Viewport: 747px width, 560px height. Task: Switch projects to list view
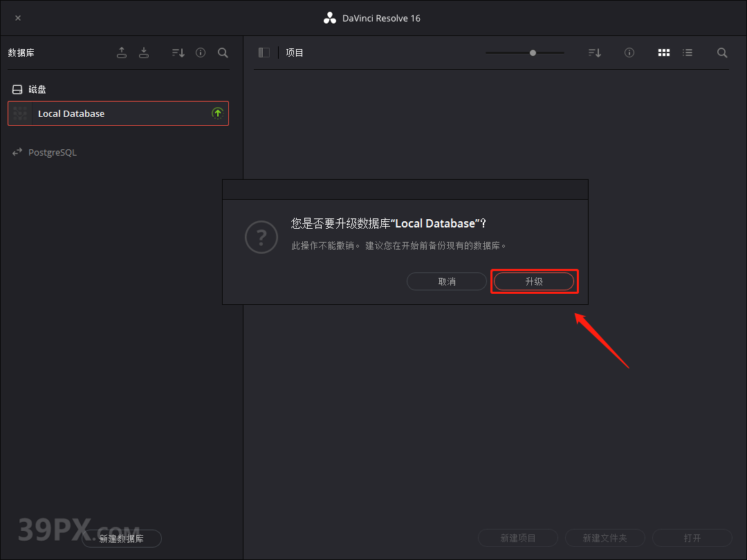click(x=688, y=53)
